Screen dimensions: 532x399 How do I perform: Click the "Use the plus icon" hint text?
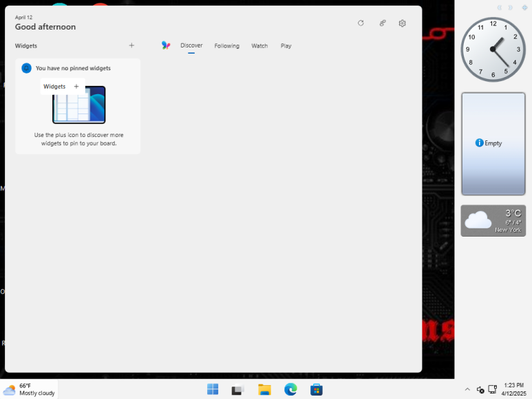point(78,139)
